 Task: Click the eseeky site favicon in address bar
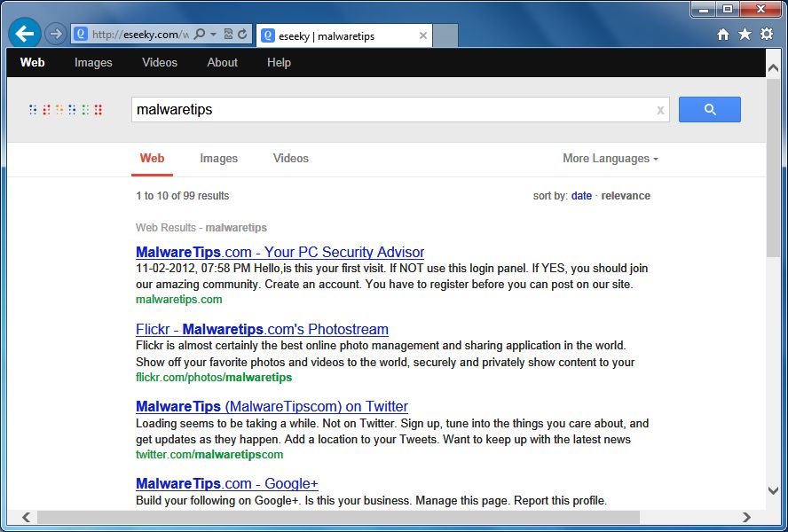coord(81,35)
